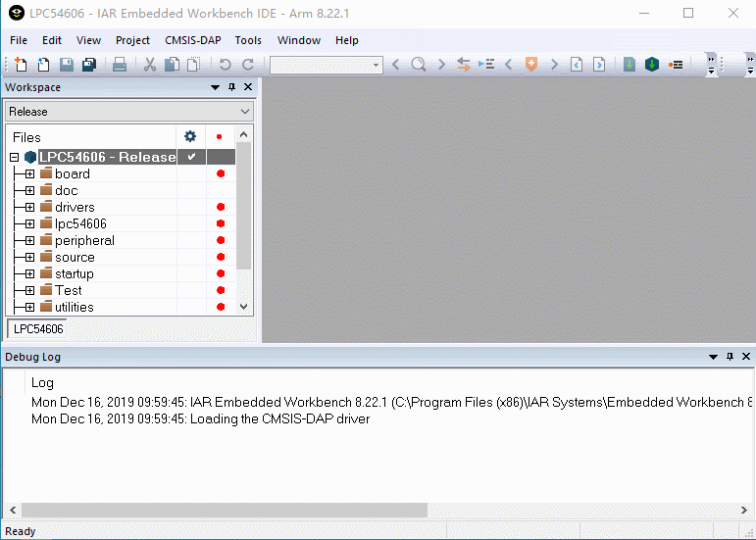
Task: Open the quick search dropdown arrow
Action: pos(377,65)
